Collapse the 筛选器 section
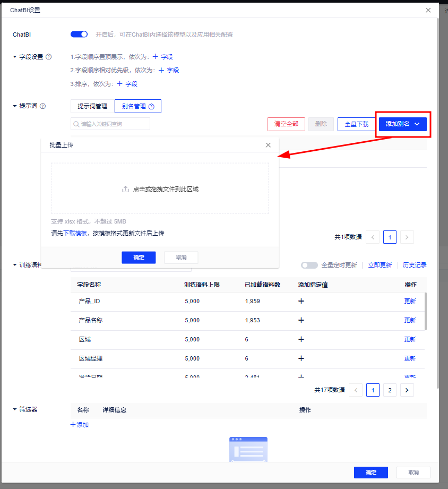The height and width of the screenshot is (489, 448). pyautogui.click(x=15, y=409)
